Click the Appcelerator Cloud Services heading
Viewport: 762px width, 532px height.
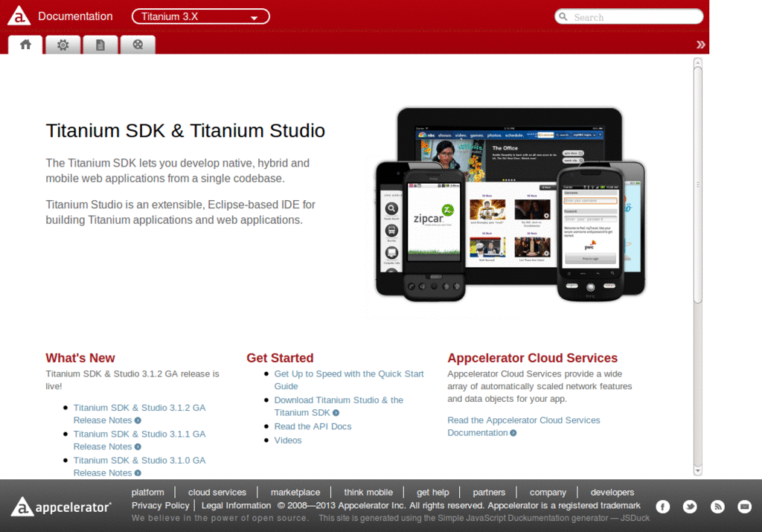(x=532, y=358)
